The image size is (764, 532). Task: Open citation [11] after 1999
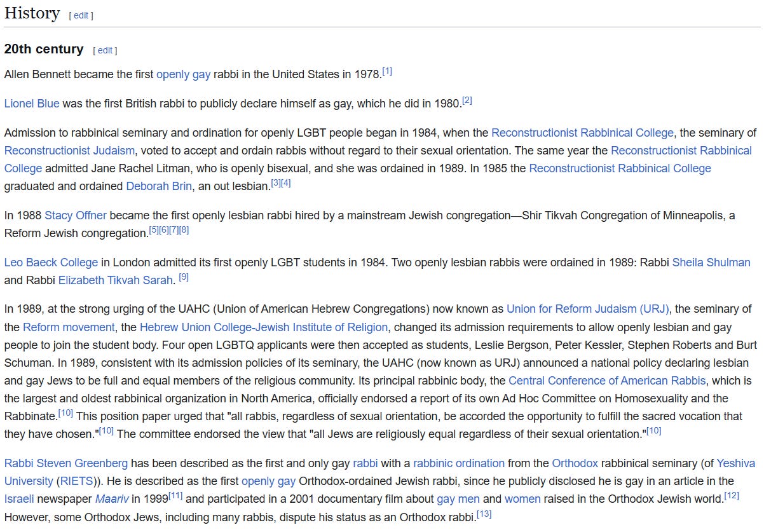175,496
